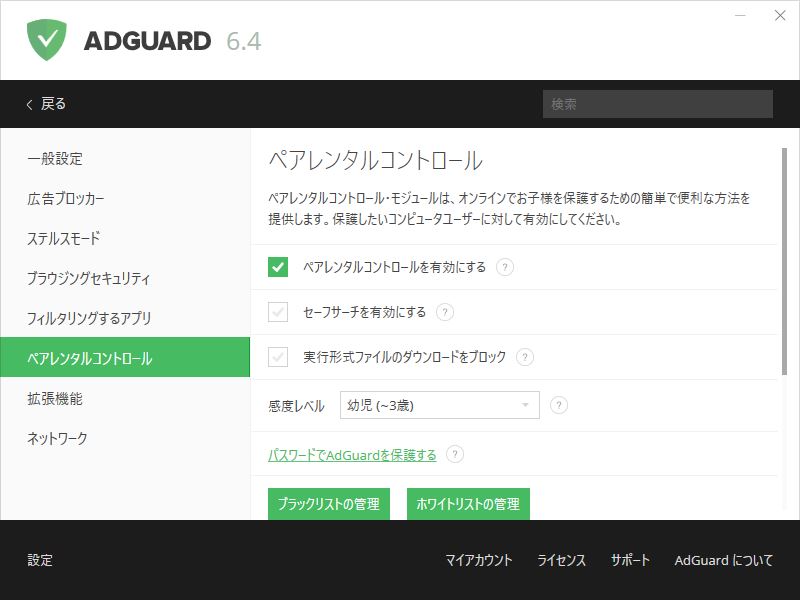
Task: Focus the 検索 search field
Action: click(658, 104)
